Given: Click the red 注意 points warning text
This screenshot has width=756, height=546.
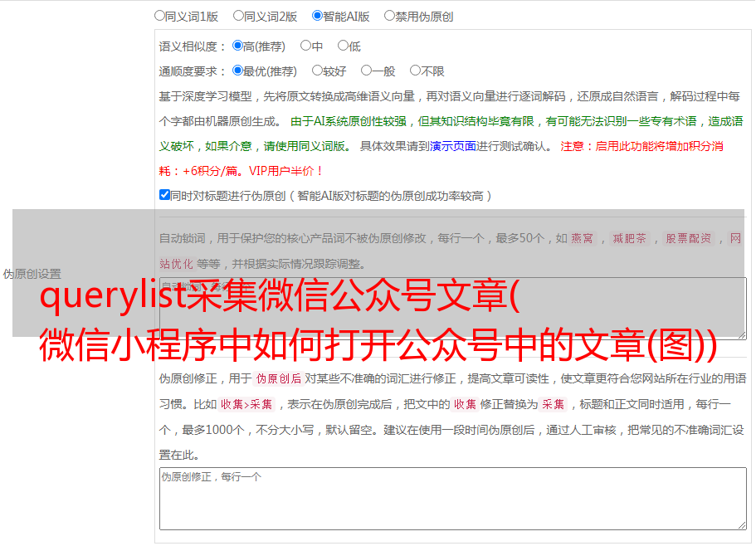Looking at the screenshot, I should coord(441,158).
